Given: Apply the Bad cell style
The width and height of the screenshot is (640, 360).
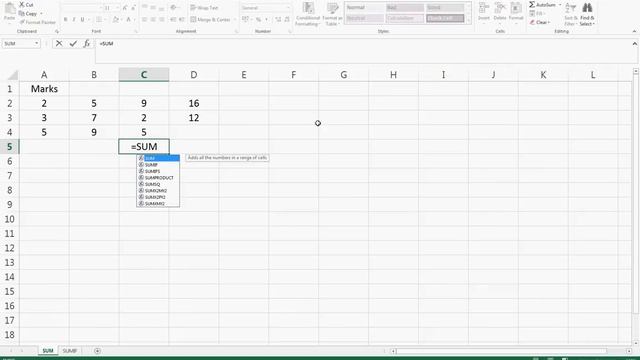Looking at the screenshot, I should click(404, 8).
